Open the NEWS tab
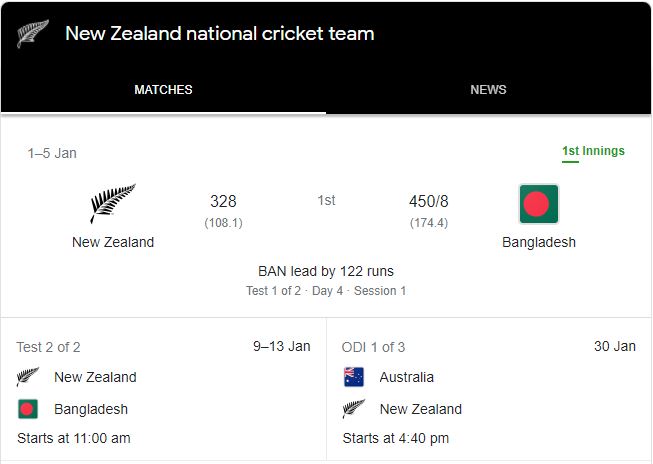Image resolution: width=653 pixels, height=464 pixels. [488, 90]
